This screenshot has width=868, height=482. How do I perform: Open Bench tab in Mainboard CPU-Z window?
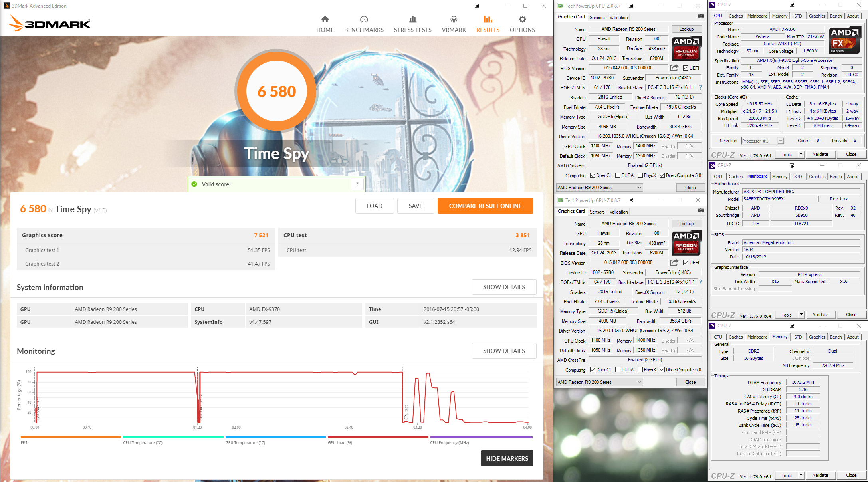pos(836,177)
